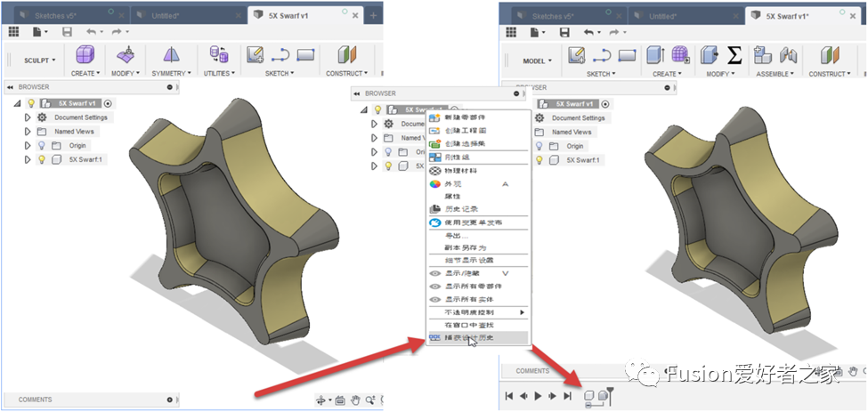The image size is (868, 412).
Task: Open Parameters sigma icon in MODEL toolbar
Action: coord(734,55)
